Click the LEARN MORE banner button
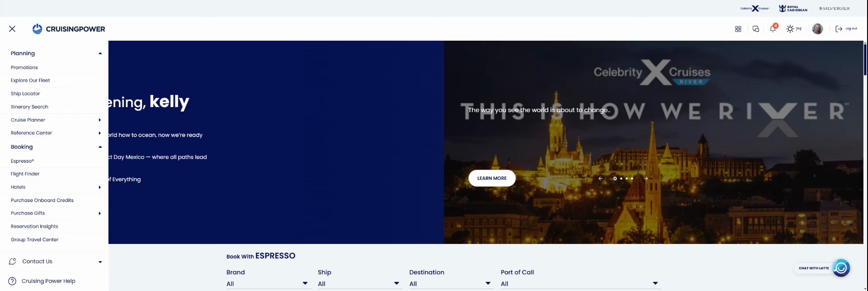 492,178
